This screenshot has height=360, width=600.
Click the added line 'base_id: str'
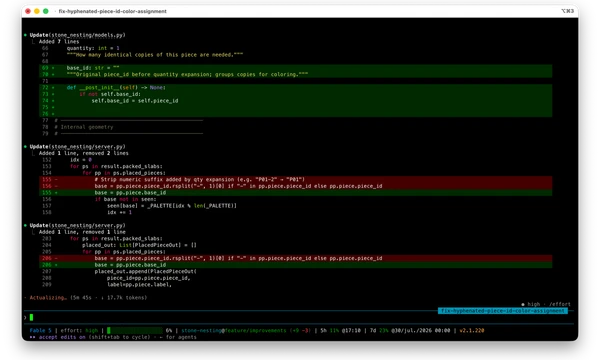[295, 68]
